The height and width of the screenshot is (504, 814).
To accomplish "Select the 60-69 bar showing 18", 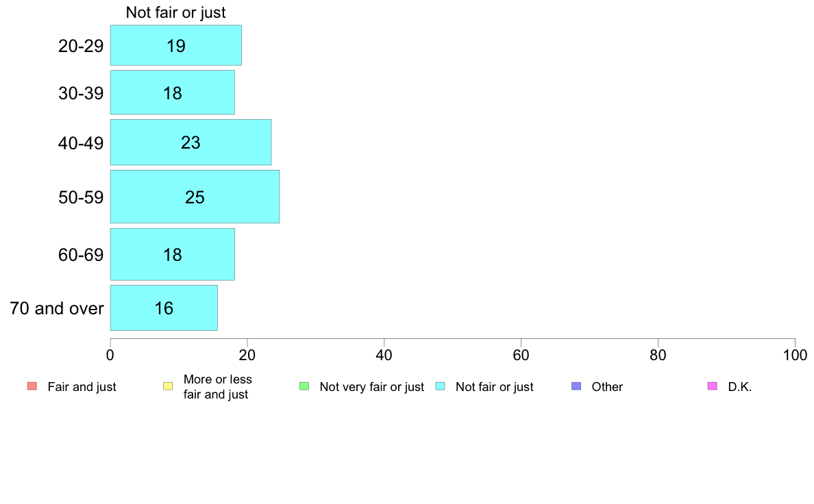I will pos(173,254).
